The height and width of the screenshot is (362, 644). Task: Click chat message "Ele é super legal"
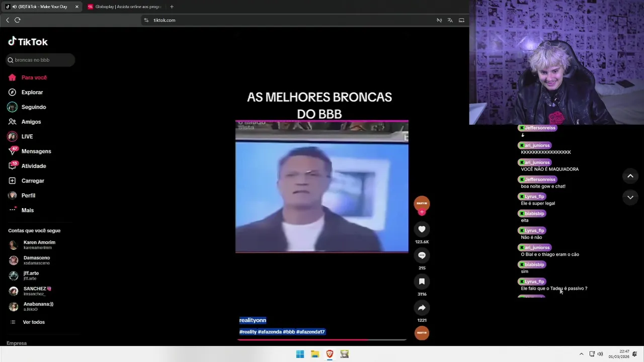coord(538,203)
